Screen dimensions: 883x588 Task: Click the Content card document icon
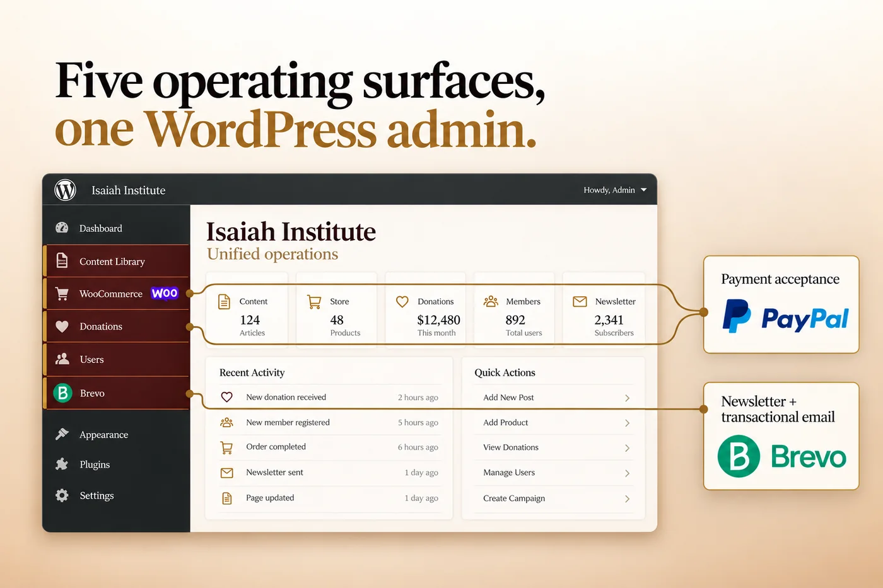click(224, 302)
